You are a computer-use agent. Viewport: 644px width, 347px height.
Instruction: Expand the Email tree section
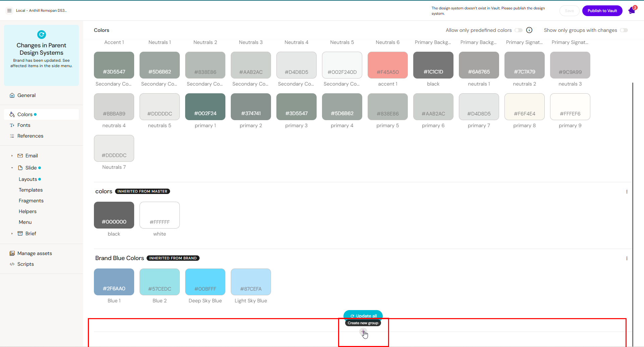pyautogui.click(x=12, y=156)
